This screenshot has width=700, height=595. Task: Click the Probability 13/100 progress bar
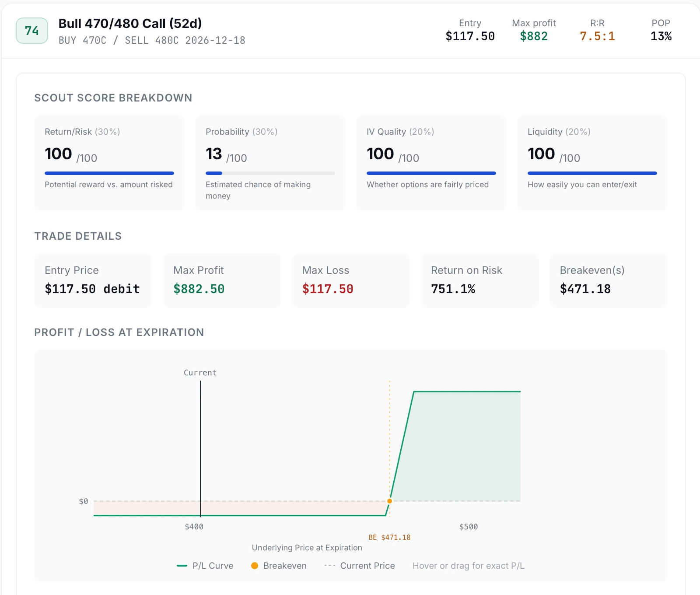(270, 173)
